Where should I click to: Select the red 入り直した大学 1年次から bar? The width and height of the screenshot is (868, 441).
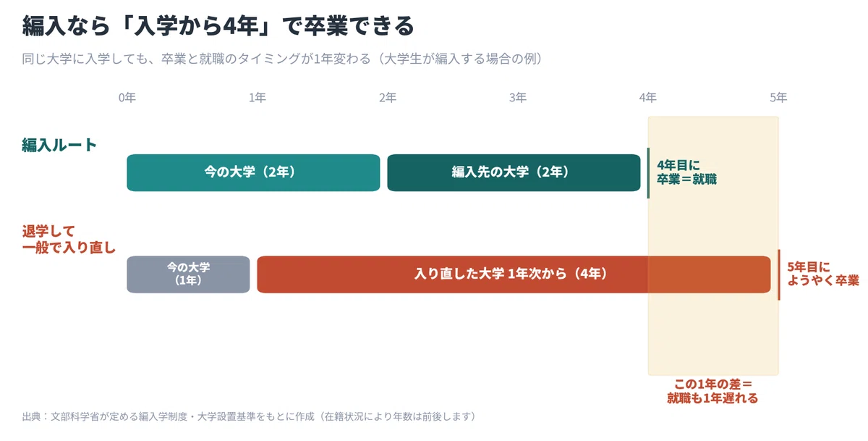coord(514,274)
